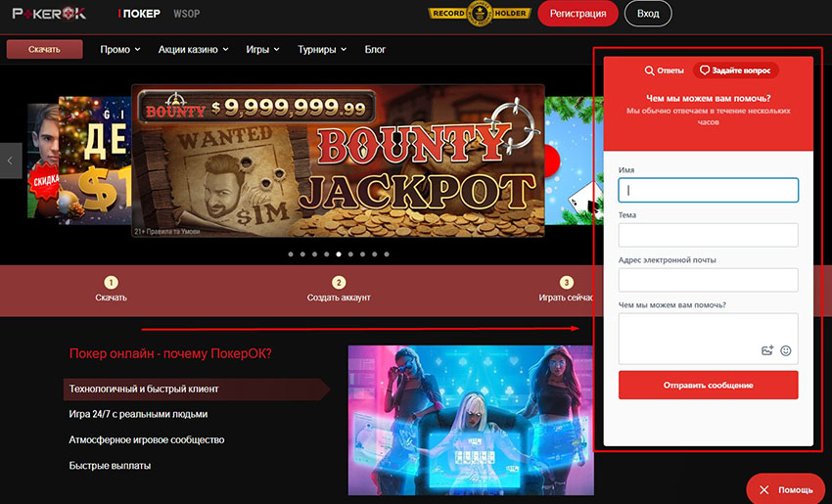The width and height of the screenshot is (832, 504).
Task: Open the Record Holder badge
Action: [480, 14]
